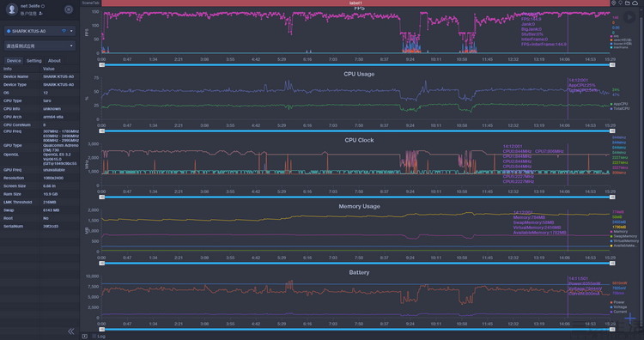Open the user avatar profile
Viewport: 644px width, 340px height.
pos(11,9)
